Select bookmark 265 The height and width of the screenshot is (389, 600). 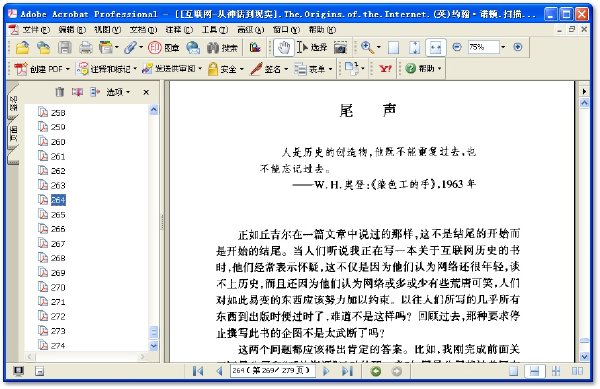point(58,215)
